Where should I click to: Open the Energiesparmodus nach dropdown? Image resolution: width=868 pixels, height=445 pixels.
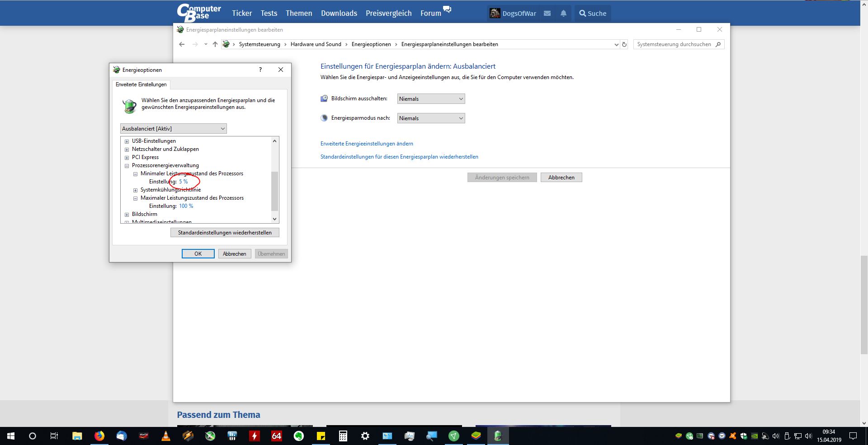coord(431,118)
